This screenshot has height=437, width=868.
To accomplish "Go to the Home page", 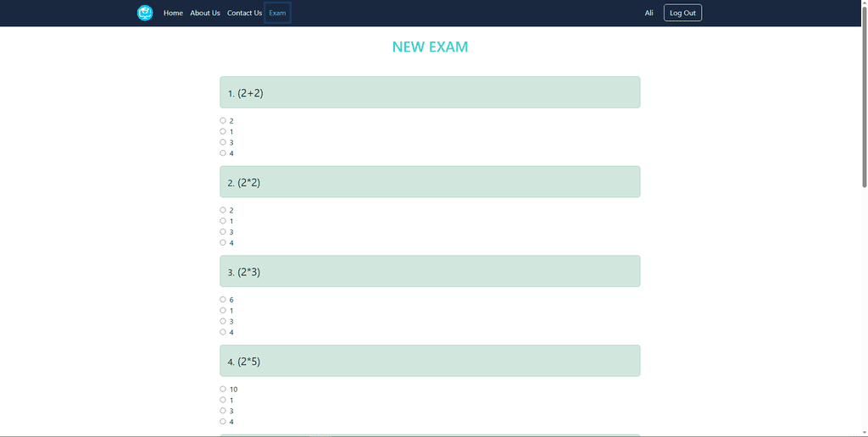I will point(173,13).
